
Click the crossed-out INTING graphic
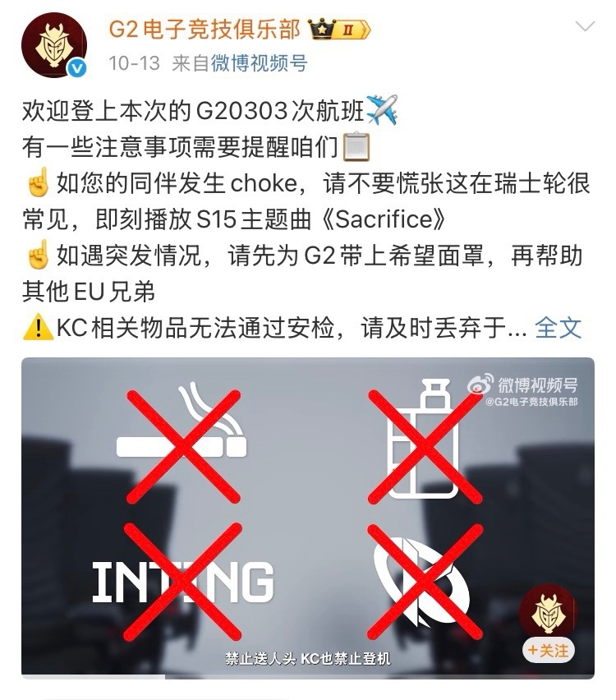[183, 581]
